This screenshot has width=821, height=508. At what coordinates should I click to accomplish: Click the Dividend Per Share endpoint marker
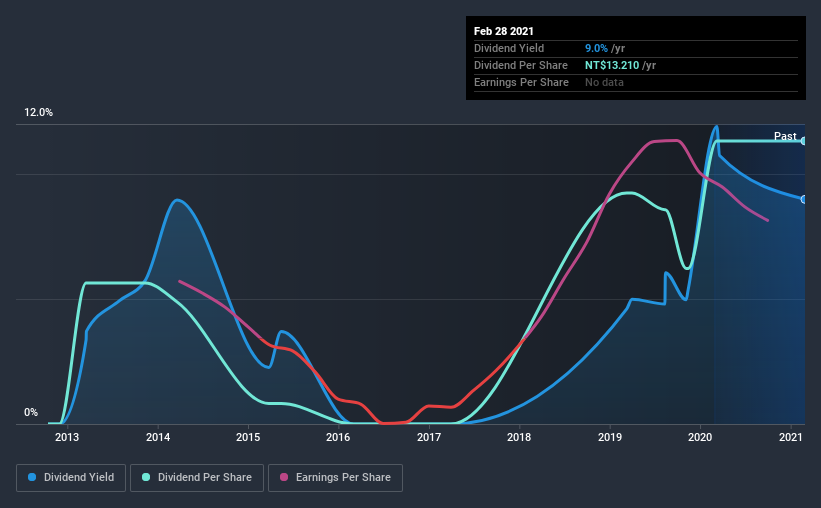803,141
